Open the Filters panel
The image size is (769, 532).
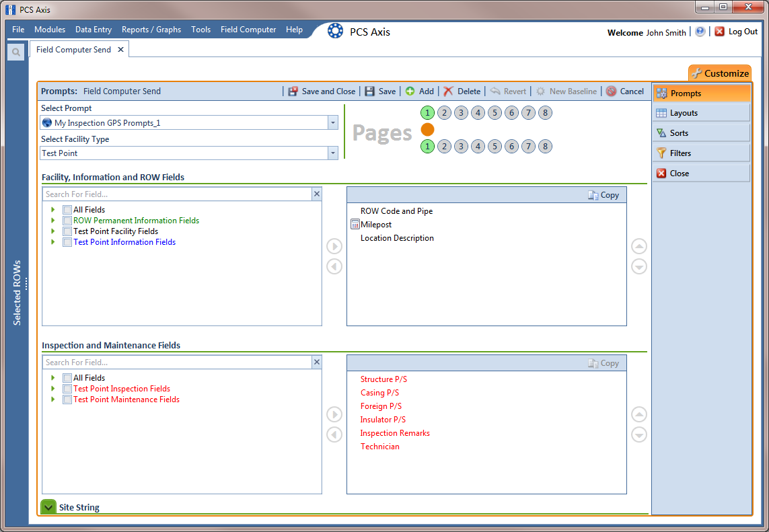[701, 153]
